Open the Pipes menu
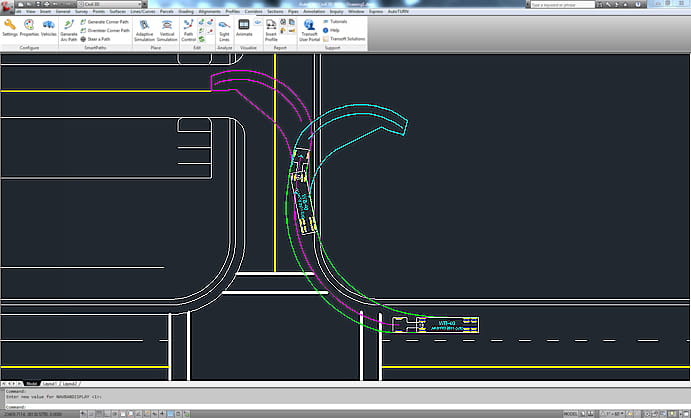Screen dimensions: 691x418 (293, 11)
